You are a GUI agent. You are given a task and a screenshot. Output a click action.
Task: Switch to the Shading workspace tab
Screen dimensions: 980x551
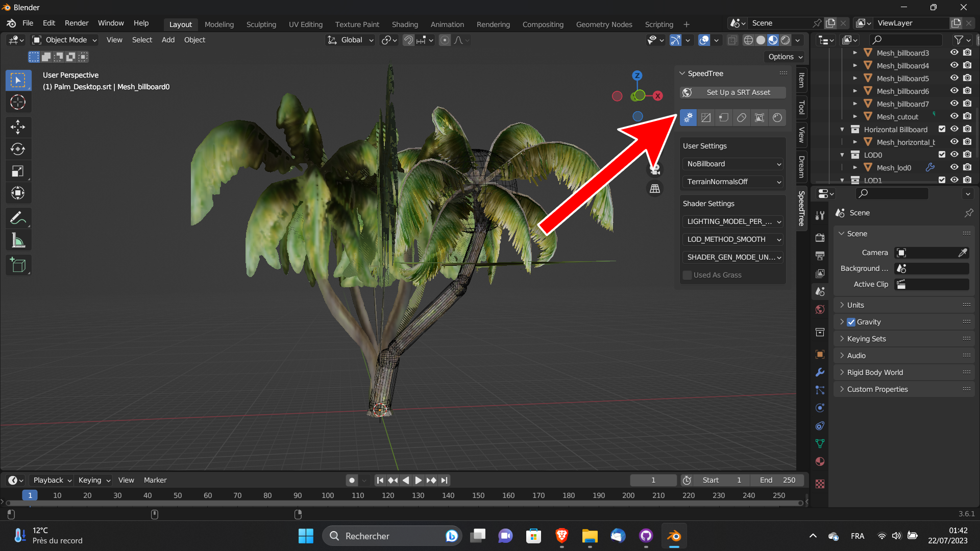pyautogui.click(x=405, y=24)
